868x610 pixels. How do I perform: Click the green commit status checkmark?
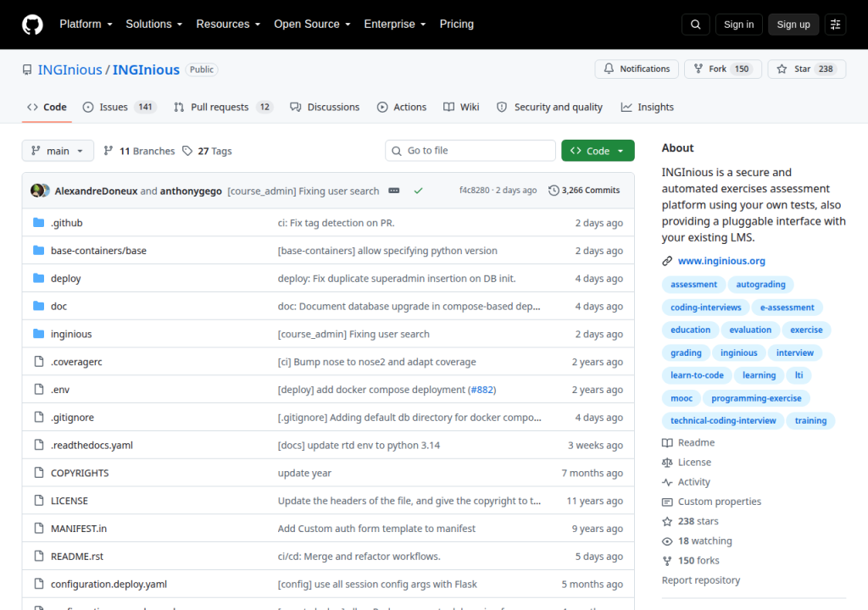tap(419, 191)
